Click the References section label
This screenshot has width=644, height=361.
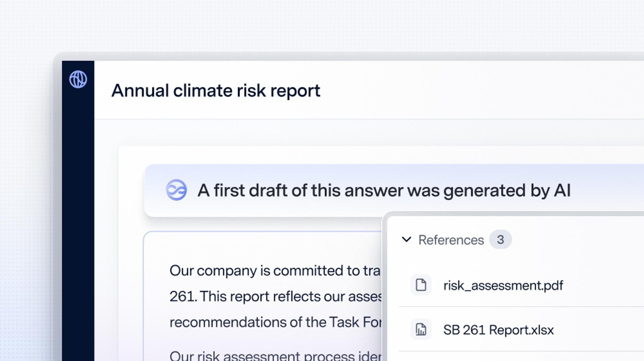pyautogui.click(x=451, y=240)
